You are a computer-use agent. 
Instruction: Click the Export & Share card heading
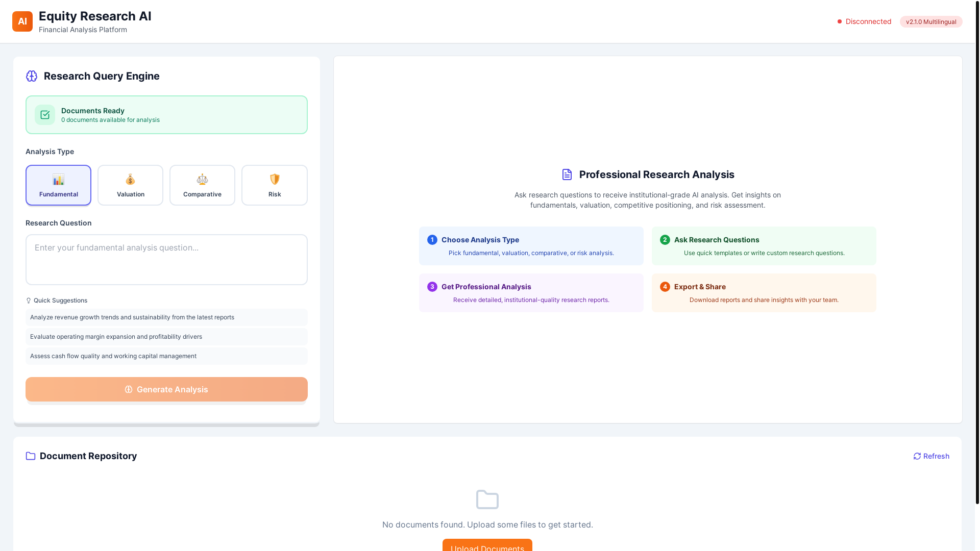[x=700, y=287]
